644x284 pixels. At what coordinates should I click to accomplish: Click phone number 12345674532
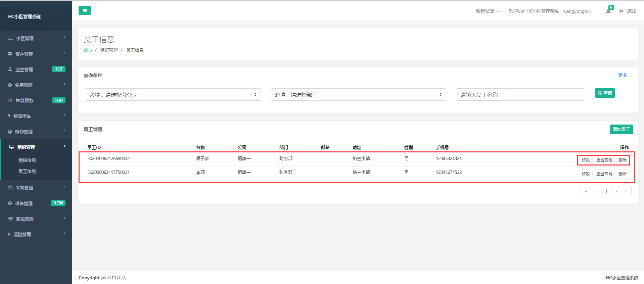[x=449, y=172]
